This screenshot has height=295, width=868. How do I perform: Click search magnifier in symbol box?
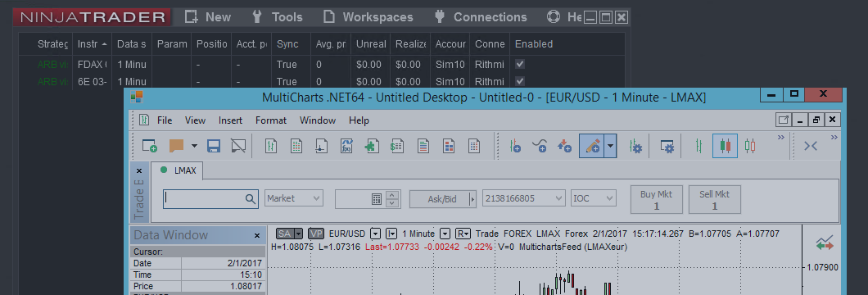[251, 198]
